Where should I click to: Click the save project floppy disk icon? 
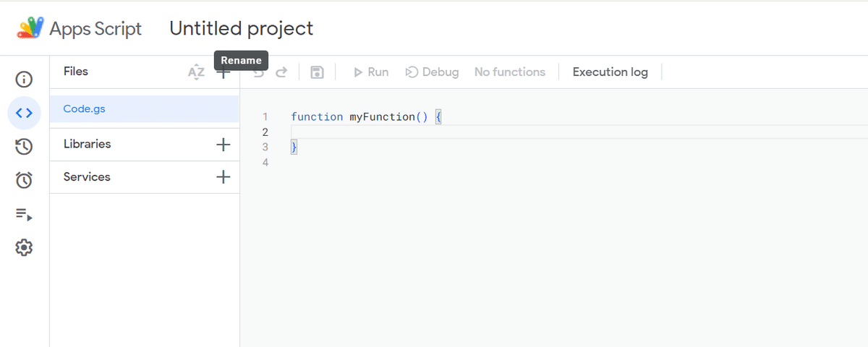317,72
